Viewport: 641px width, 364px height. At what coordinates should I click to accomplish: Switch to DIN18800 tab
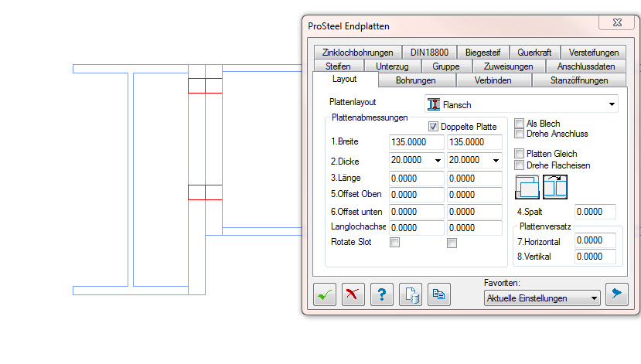coord(429,53)
